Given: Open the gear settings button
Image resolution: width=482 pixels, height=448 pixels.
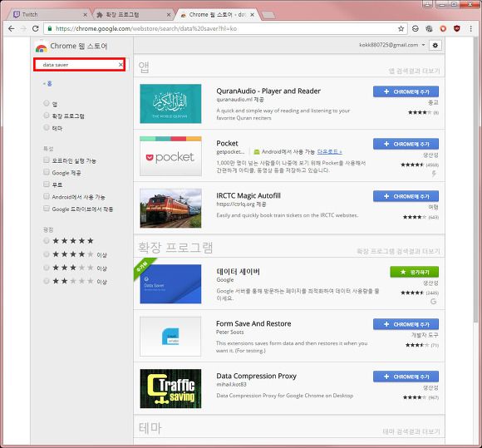Looking at the screenshot, I should click(435, 45).
